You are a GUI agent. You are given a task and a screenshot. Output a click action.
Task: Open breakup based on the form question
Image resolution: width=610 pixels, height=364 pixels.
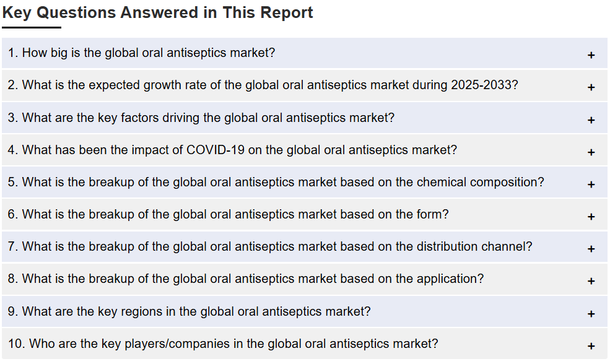pyautogui.click(x=305, y=214)
